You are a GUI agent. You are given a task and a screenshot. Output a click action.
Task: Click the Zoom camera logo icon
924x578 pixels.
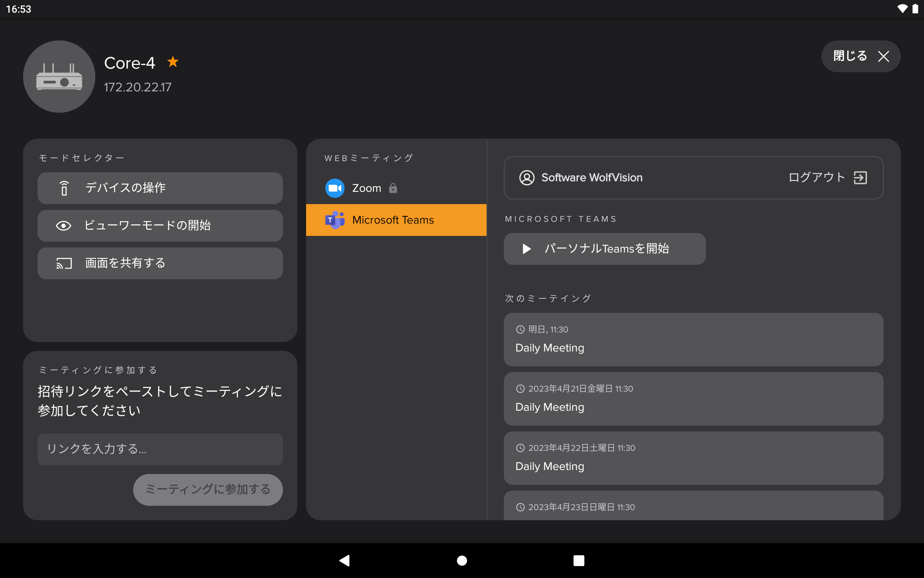click(335, 188)
